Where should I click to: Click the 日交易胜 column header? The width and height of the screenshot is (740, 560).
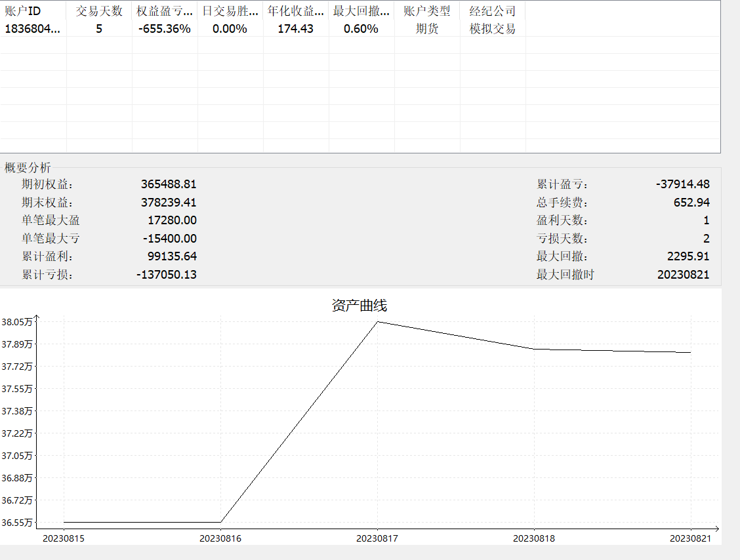pyautogui.click(x=230, y=11)
